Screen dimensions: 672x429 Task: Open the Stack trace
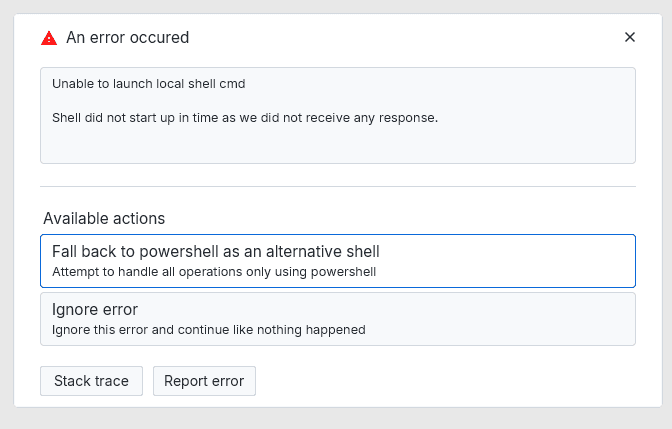click(91, 381)
